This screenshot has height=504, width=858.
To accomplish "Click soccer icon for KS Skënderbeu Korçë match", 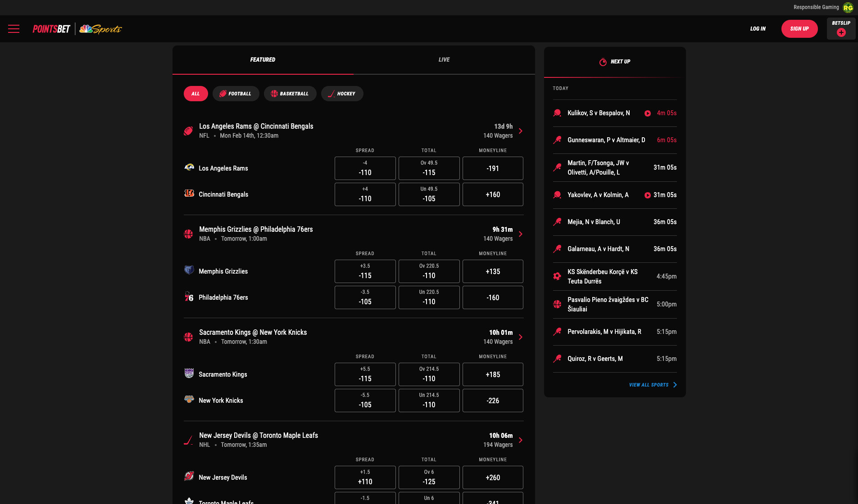I will point(557,276).
